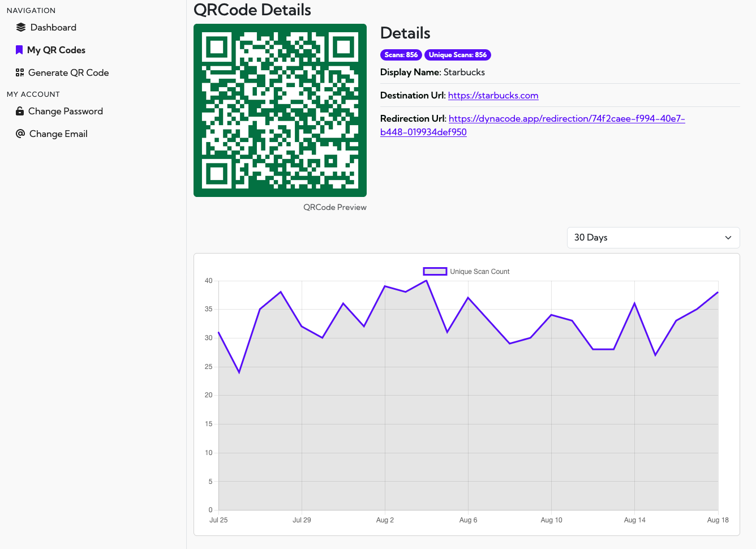Select Change Password option
Screen dimensions: 756x549
point(66,111)
